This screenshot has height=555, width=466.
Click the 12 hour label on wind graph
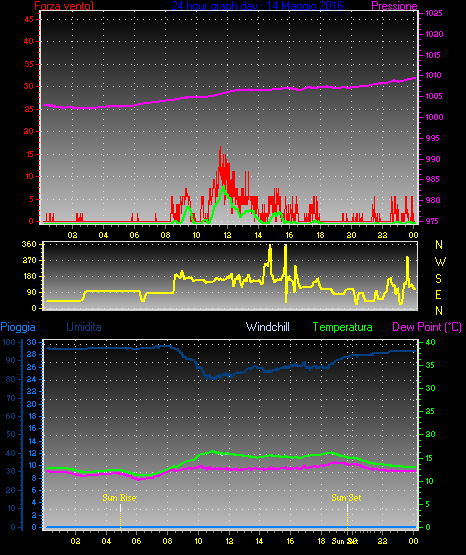coord(227,235)
